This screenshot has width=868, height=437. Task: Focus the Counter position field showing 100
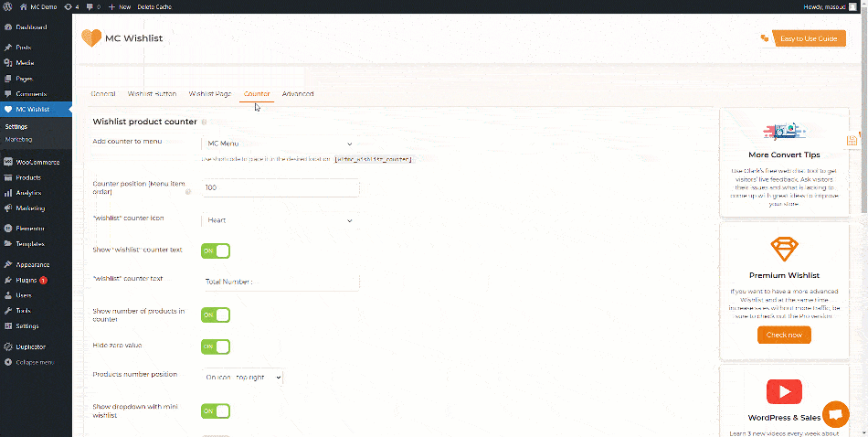click(x=281, y=187)
